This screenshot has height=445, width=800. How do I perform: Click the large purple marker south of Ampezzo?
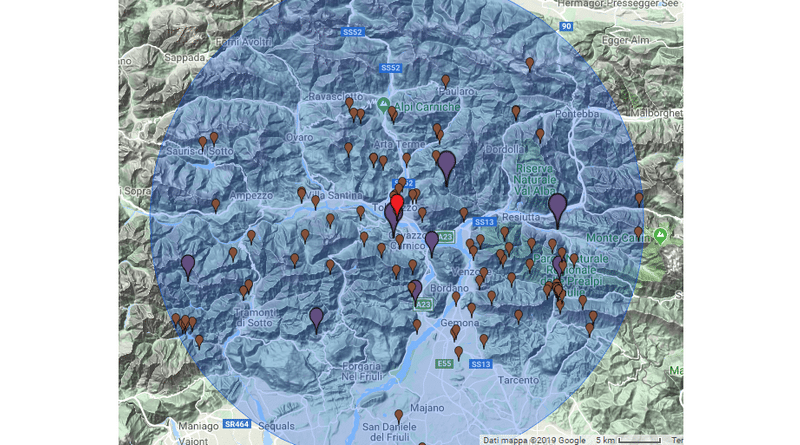188,265
